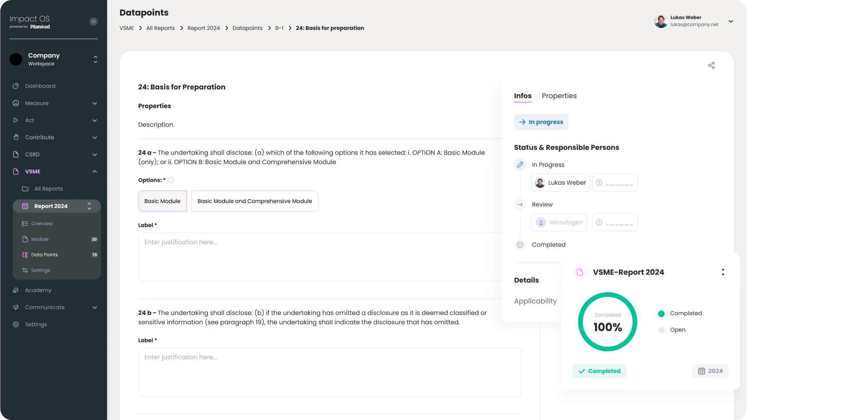Viewport: 868px width, 420px height.
Task: Click the 2024 year badge
Action: [710, 371]
